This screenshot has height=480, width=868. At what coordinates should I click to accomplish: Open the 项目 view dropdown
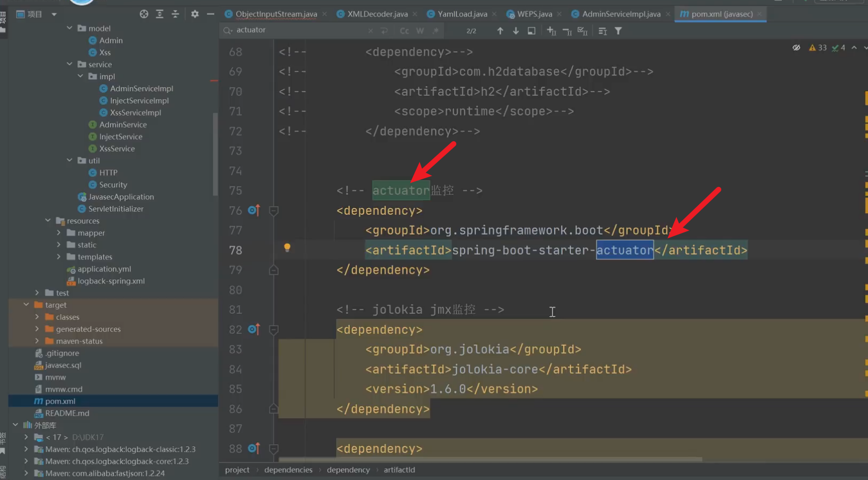(x=54, y=14)
